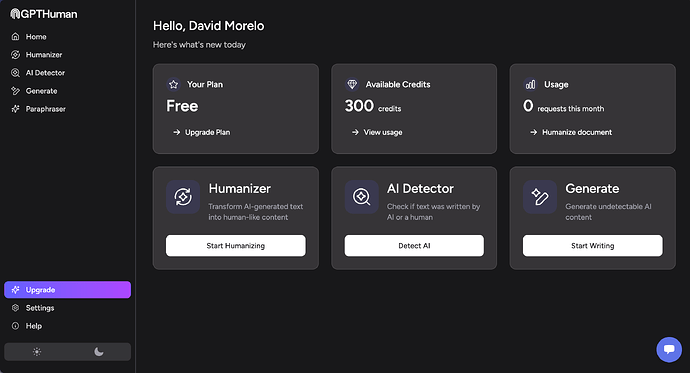Viewport: 690px width, 373px height.
Task: Click the Here's what's new today subtitle
Action: pyautogui.click(x=199, y=45)
